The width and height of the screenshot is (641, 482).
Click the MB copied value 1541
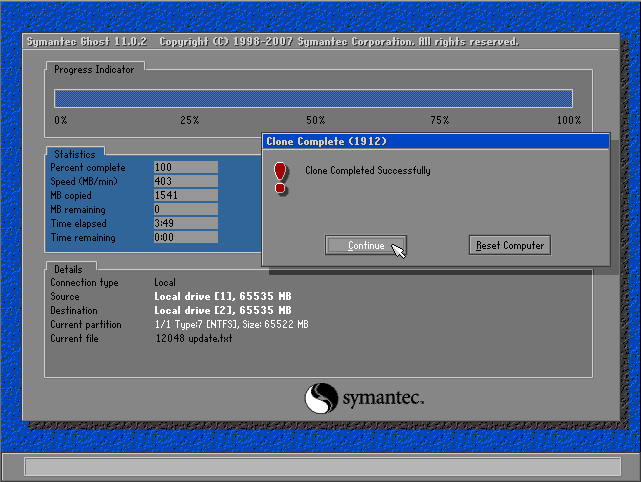coord(186,195)
